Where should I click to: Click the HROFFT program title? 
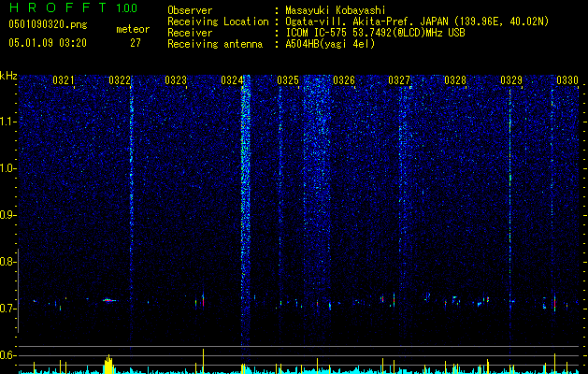pos(58,7)
